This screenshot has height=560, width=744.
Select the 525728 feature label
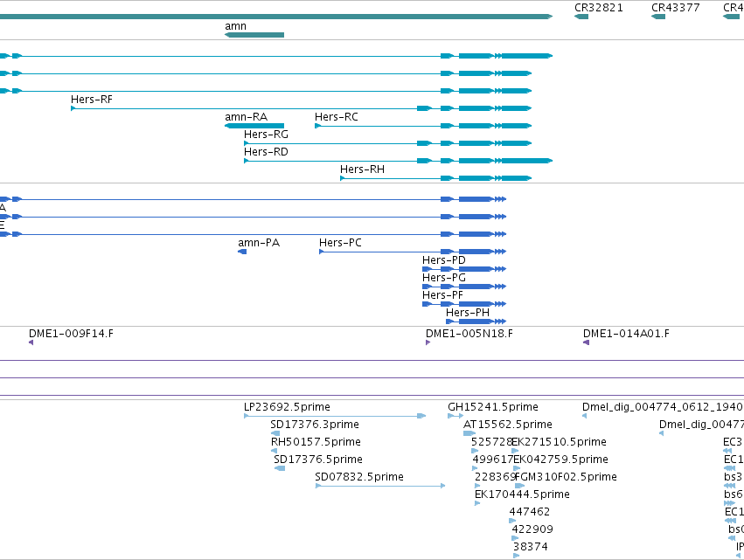pos(492,442)
